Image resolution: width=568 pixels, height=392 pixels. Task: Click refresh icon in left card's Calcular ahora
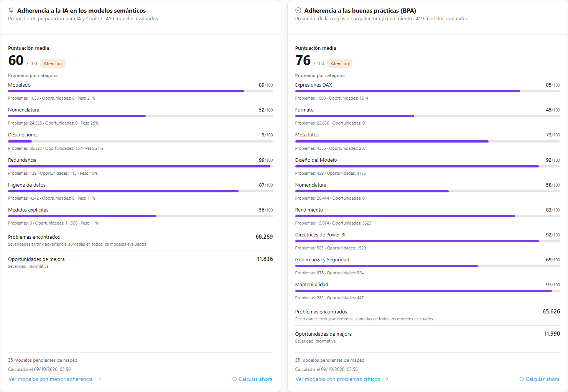tap(234, 379)
